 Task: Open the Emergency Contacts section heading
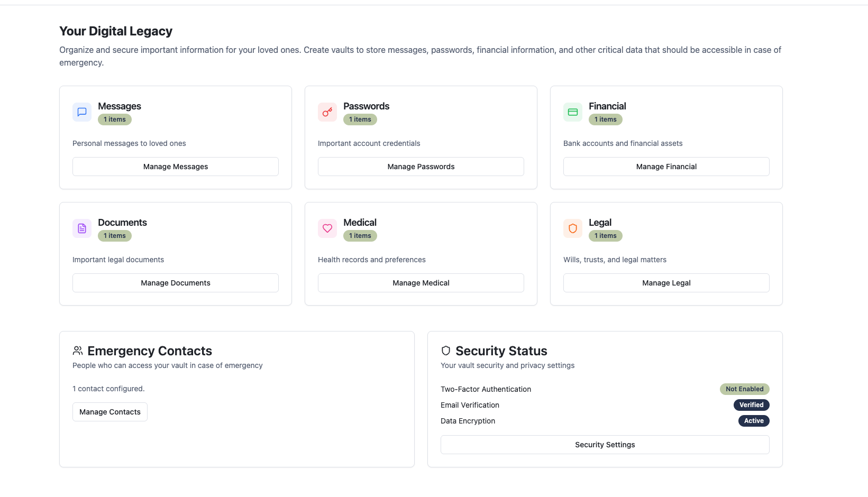pyautogui.click(x=150, y=351)
